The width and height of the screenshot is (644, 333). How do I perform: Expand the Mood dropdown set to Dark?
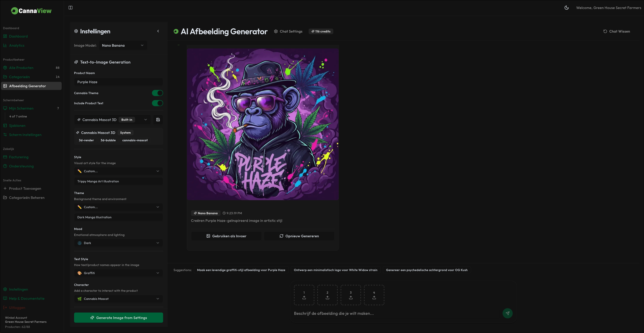coord(119,243)
